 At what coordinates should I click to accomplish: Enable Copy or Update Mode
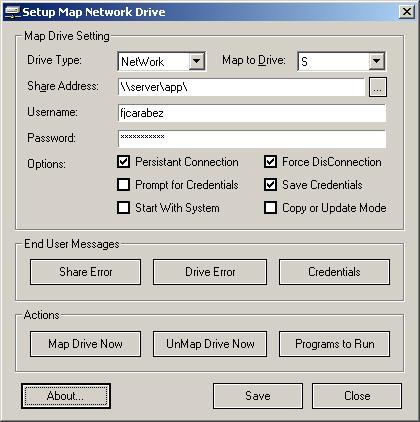(270, 207)
